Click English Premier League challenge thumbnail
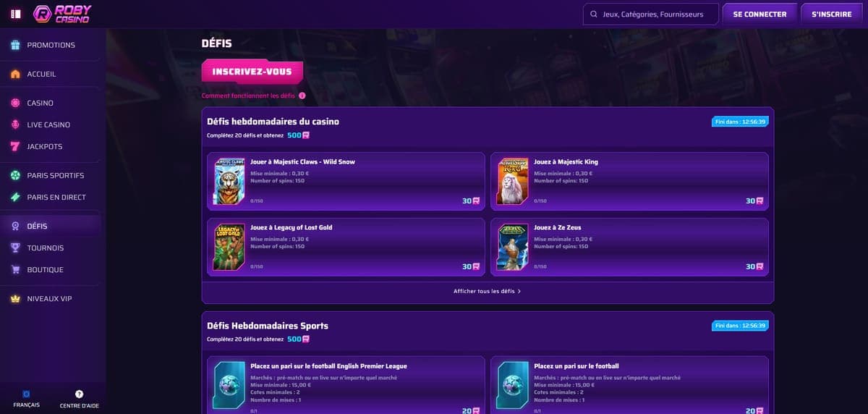 229,384
